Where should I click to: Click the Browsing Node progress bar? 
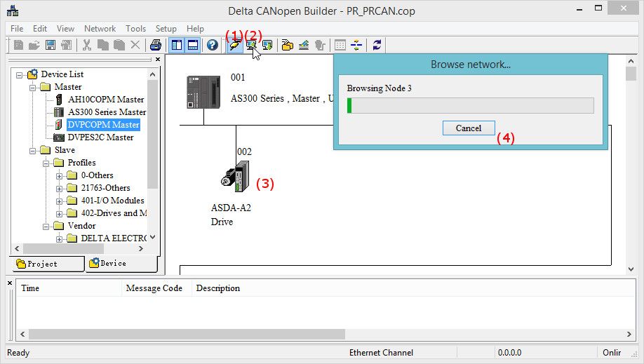click(470, 106)
